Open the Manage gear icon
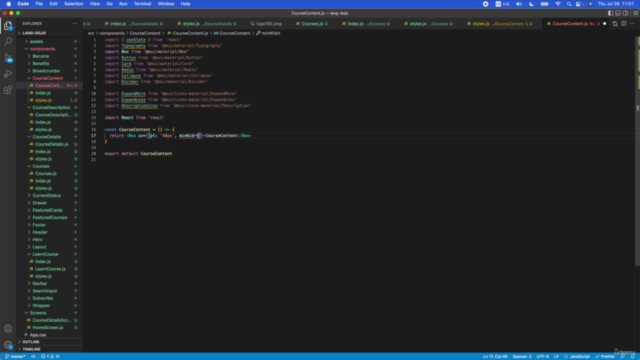Image resolution: width=640 pixels, height=360 pixels. [x=8, y=344]
